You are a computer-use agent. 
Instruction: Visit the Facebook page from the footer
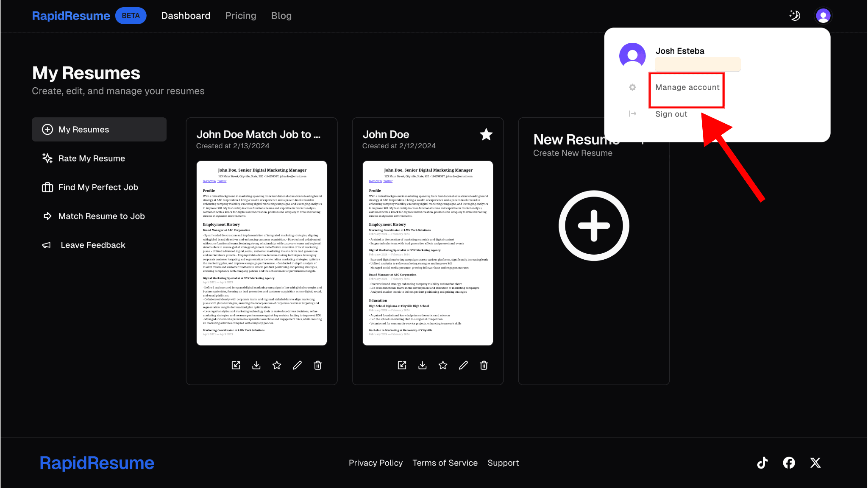pos(789,463)
